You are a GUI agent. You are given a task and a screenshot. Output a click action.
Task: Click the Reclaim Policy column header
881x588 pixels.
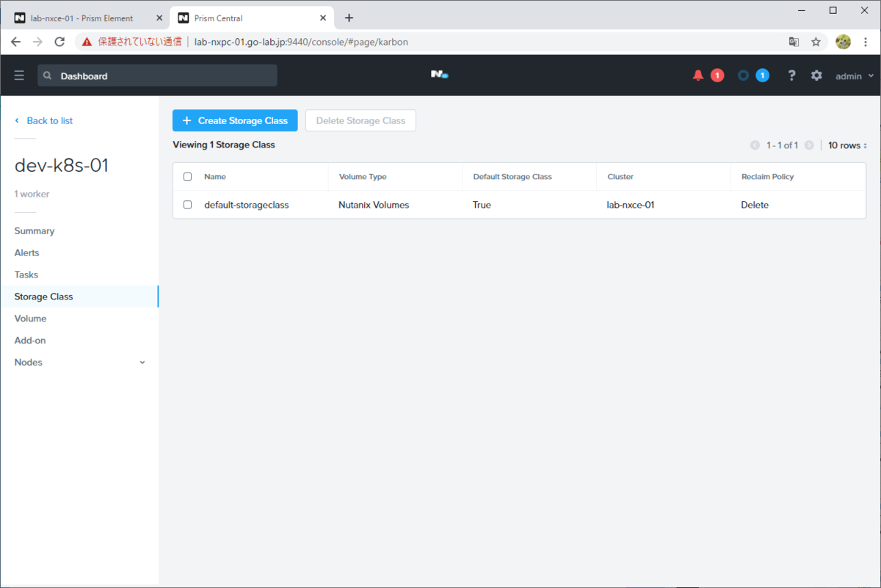(768, 177)
